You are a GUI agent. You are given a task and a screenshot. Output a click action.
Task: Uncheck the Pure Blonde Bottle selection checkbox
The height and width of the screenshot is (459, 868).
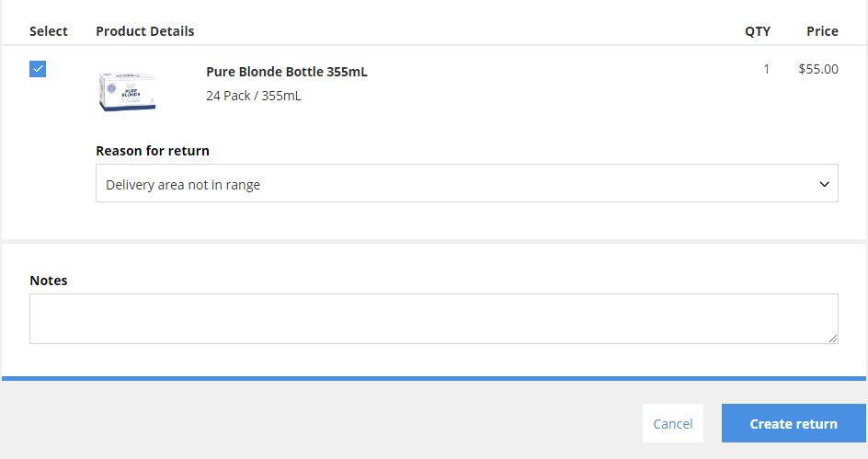click(x=38, y=69)
